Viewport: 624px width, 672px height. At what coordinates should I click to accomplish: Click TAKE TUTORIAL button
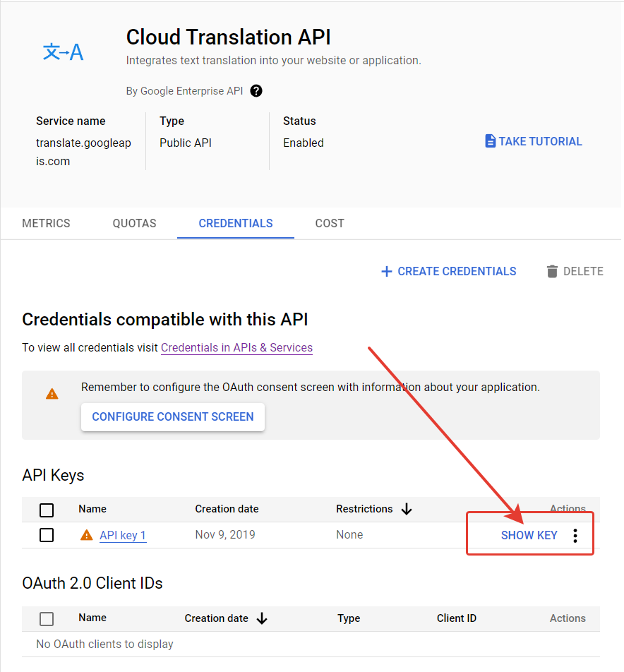click(533, 141)
